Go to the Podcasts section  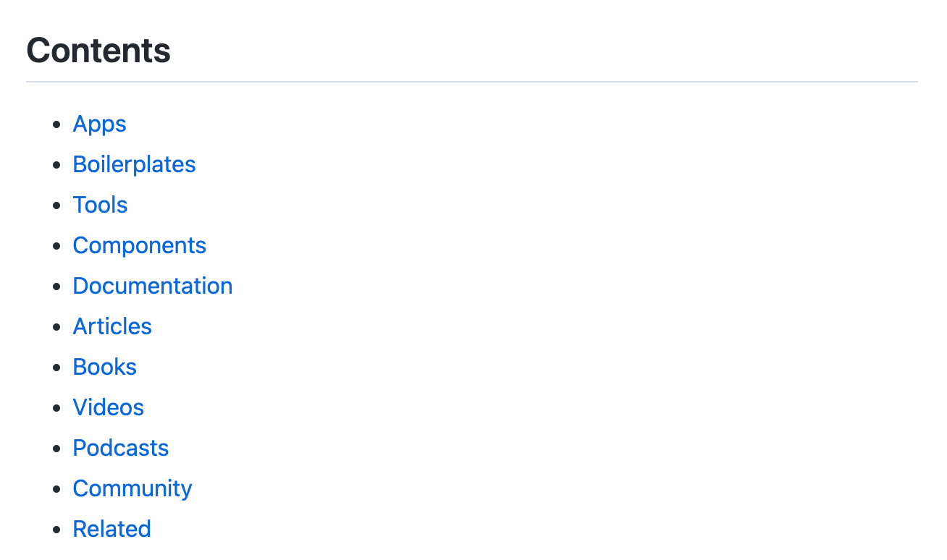coord(120,449)
